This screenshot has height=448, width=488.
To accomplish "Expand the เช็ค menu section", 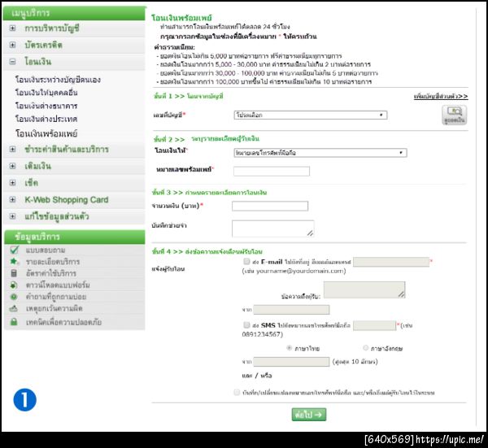I will 12,183.
